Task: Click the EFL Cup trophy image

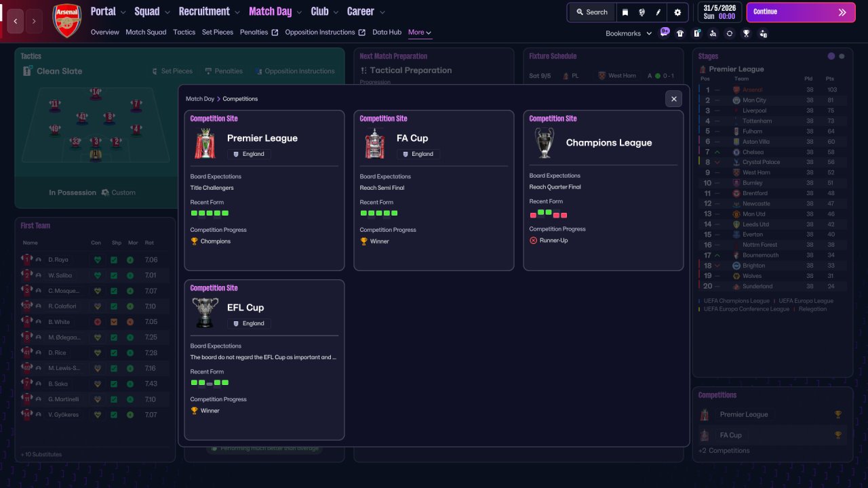Action: 205,313
